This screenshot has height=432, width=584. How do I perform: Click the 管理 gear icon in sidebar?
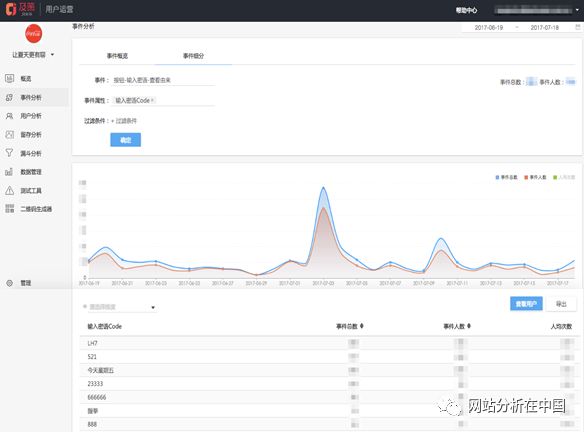click(x=10, y=283)
